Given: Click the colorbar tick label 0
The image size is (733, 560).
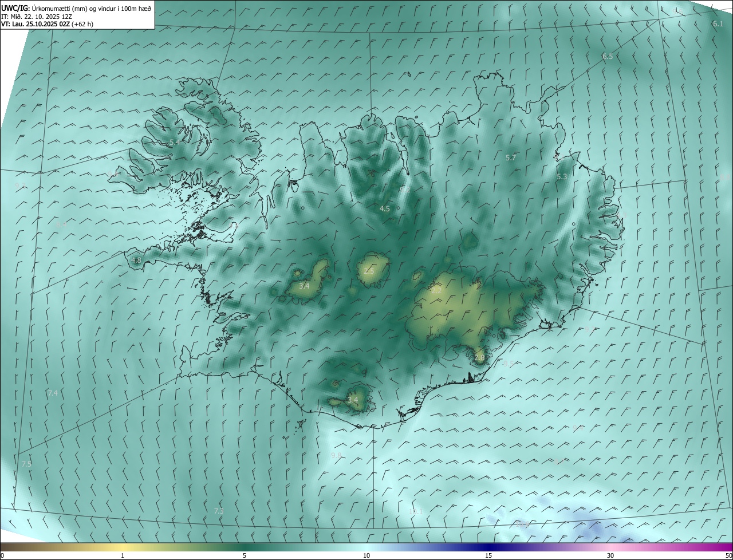Looking at the screenshot, I should (x=2, y=555).
